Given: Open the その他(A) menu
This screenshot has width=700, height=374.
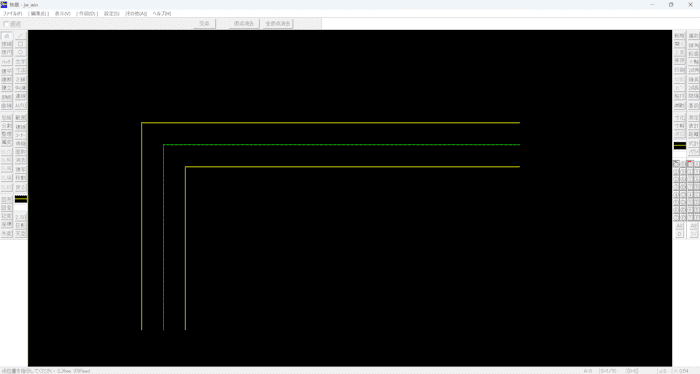Looking at the screenshot, I should pyautogui.click(x=136, y=14).
